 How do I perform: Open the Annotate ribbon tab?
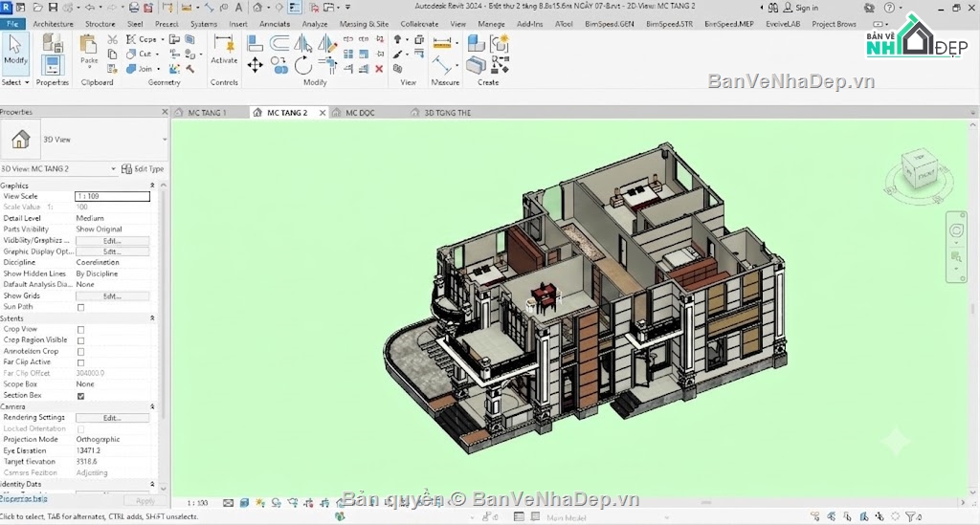tap(275, 24)
